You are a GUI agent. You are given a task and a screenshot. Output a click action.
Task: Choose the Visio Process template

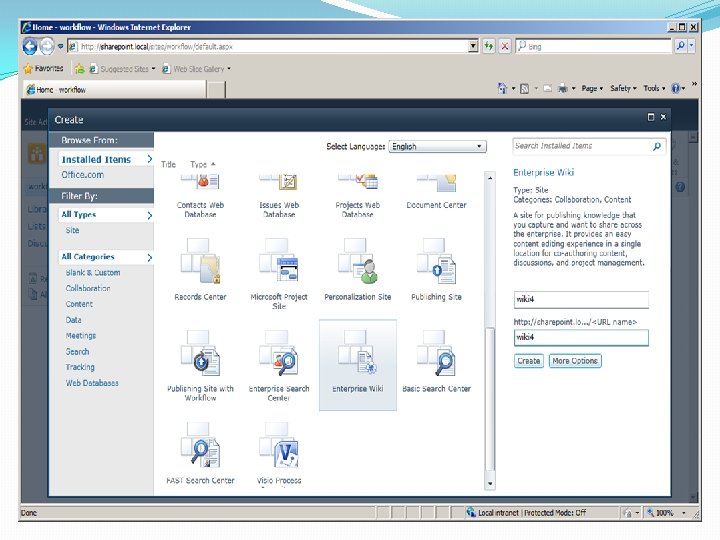click(x=279, y=454)
